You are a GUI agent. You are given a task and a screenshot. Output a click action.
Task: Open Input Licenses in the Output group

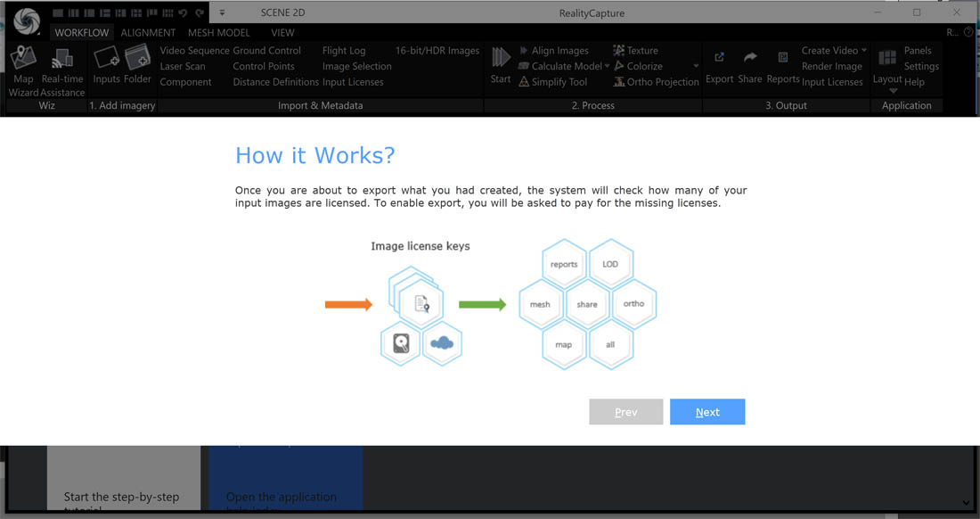(x=832, y=82)
